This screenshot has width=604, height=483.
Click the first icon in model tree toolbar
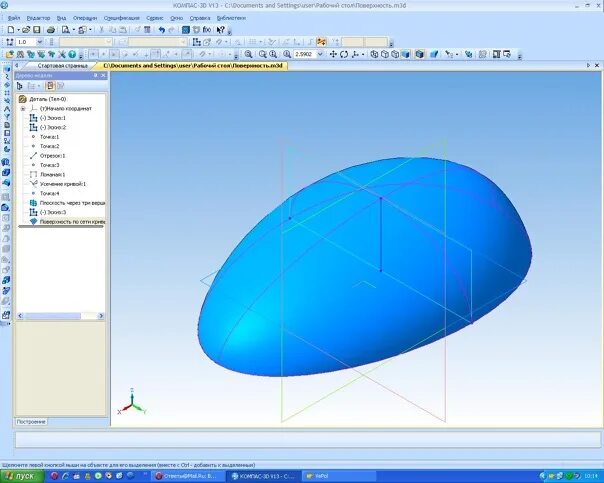point(20,86)
